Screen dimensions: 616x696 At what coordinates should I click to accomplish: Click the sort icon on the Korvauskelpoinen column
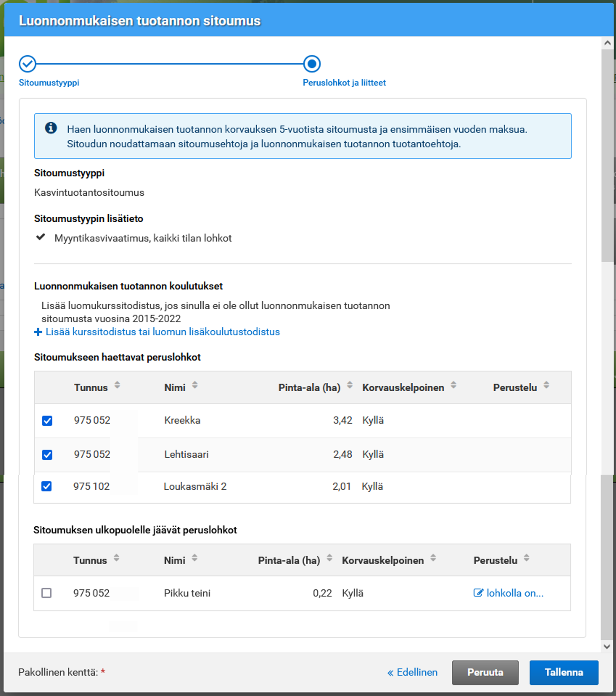[x=453, y=386]
